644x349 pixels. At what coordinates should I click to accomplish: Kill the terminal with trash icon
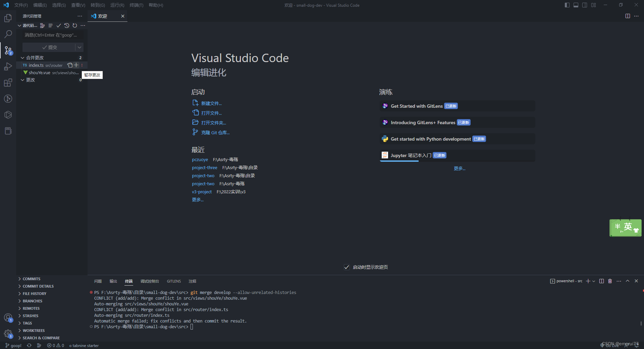click(x=610, y=281)
